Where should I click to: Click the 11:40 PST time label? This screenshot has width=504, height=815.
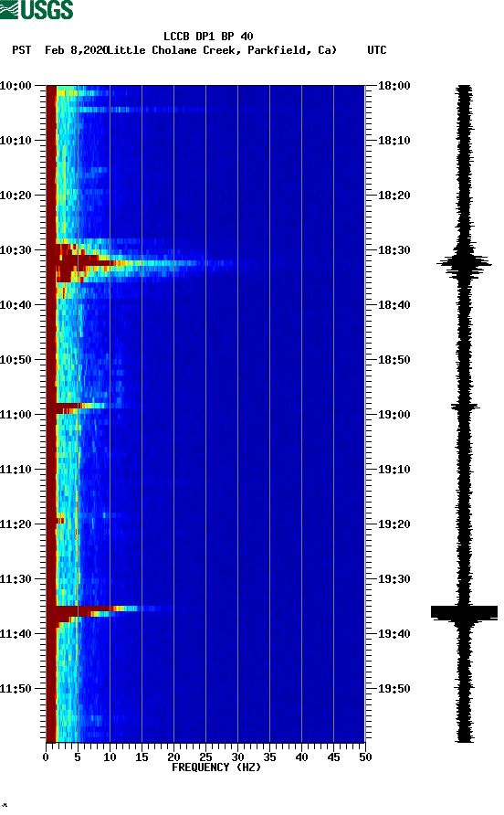(x=16, y=634)
